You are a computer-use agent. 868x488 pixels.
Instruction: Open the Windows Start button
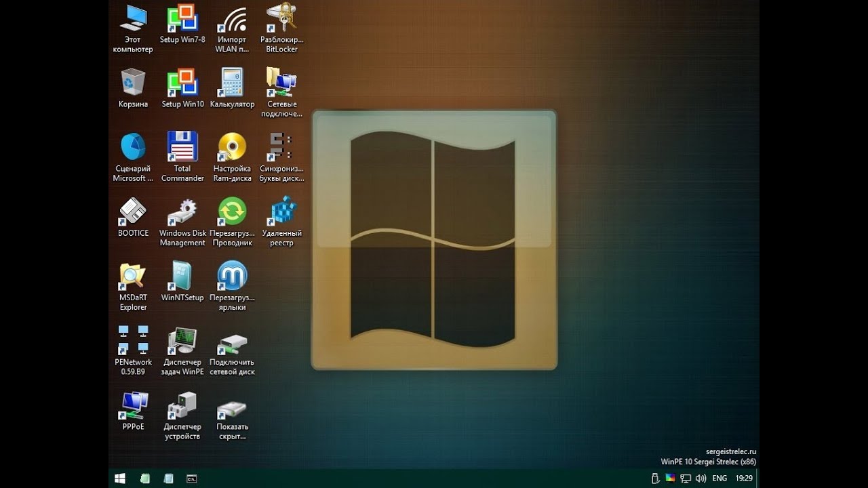[120, 479]
